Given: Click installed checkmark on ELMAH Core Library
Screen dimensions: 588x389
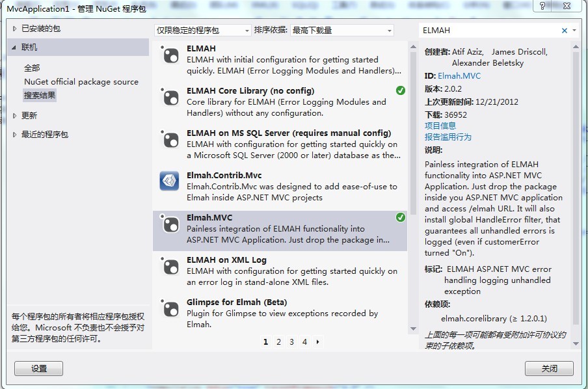Looking at the screenshot, I should point(401,90).
